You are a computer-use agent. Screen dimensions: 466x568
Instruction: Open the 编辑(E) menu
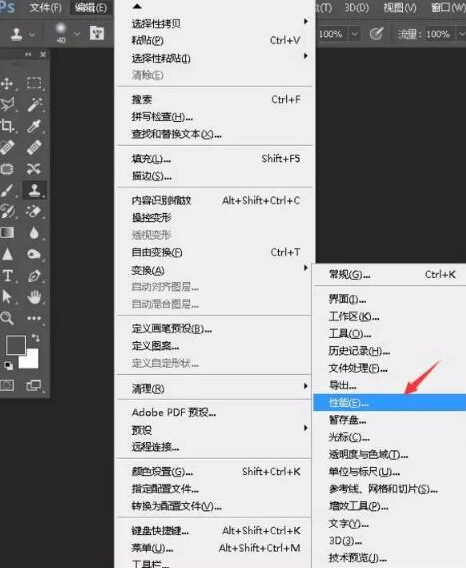point(91,7)
